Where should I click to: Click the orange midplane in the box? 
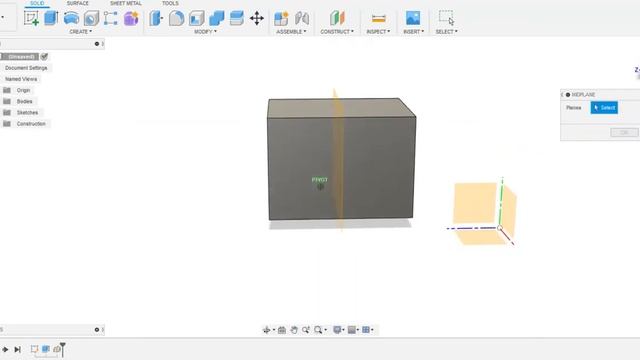pyautogui.click(x=338, y=160)
